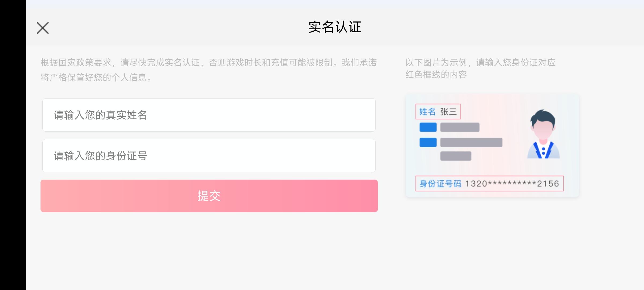
Task: Submit with the pink 提交 button
Action: click(x=209, y=196)
